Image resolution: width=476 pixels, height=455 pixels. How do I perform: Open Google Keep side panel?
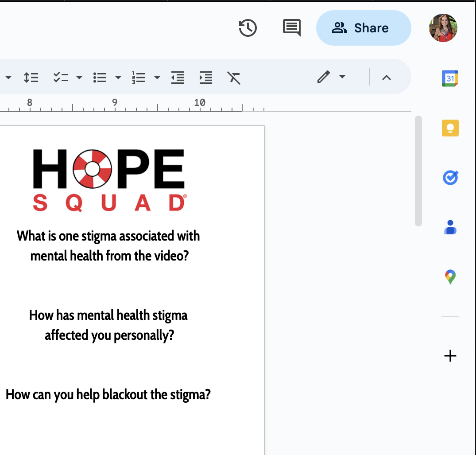click(450, 128)
